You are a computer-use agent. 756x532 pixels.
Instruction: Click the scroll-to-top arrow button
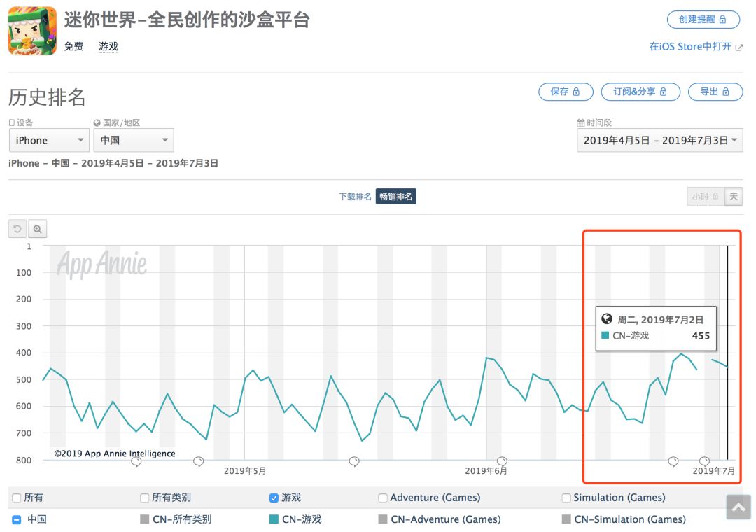738,507
